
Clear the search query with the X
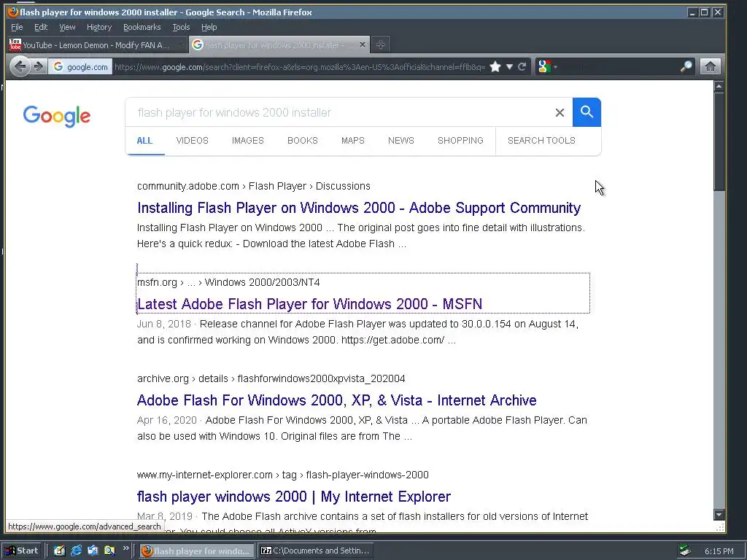click(x=560, y=112)
